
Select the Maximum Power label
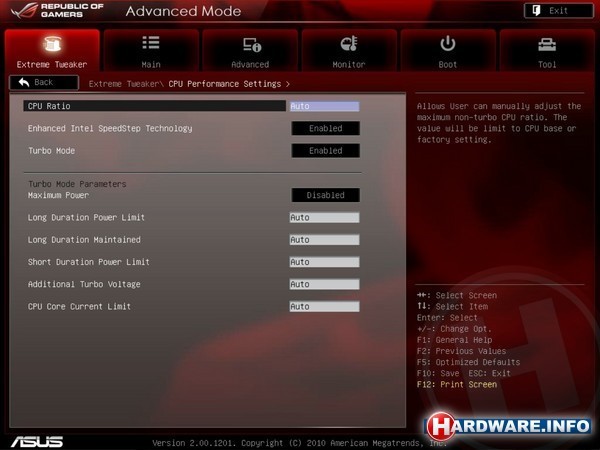[58, 195]
